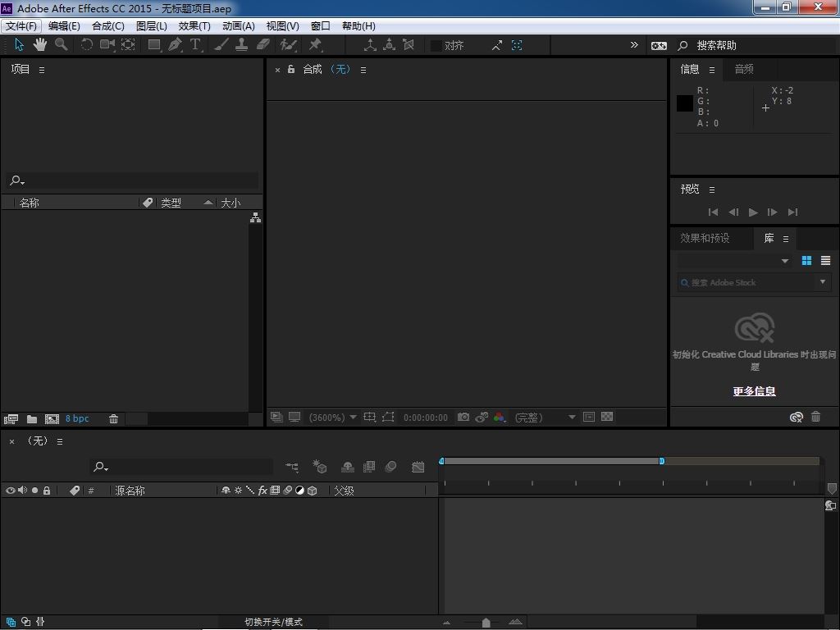The width and height of the screenshot is (840, 630).
Task: Toggle the mask and shape path visibility
Action: pos(388,417)
